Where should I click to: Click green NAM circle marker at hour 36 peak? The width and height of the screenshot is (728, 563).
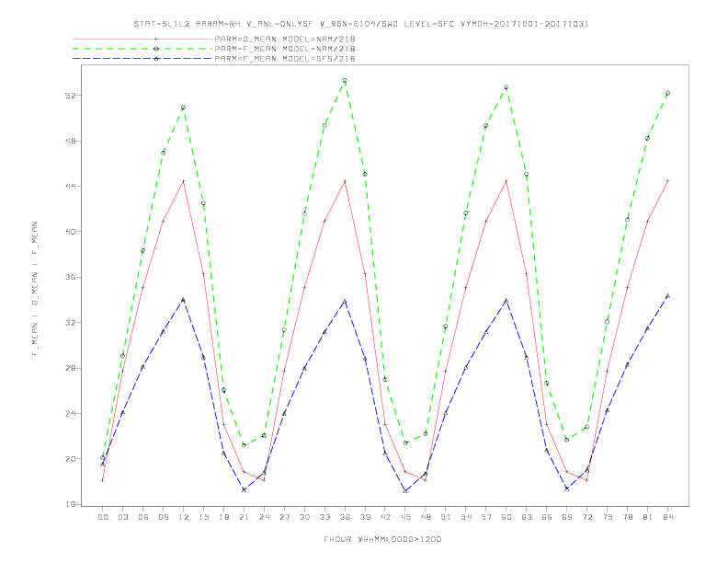(x=345, y=81)
